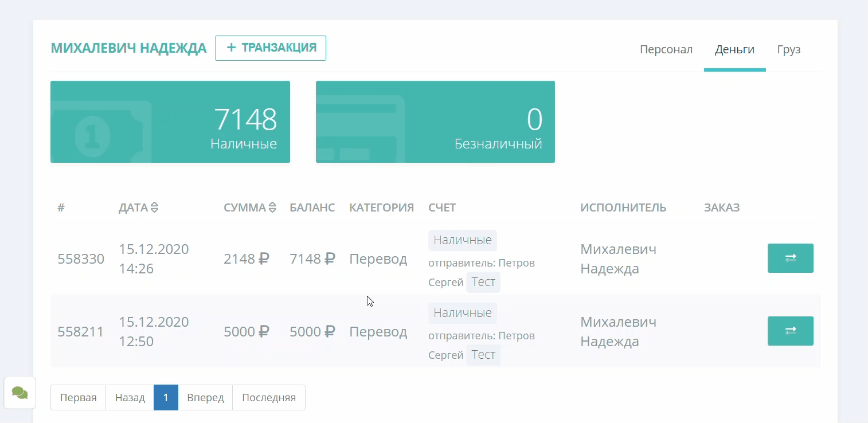Select the Деньги tab

734,49
